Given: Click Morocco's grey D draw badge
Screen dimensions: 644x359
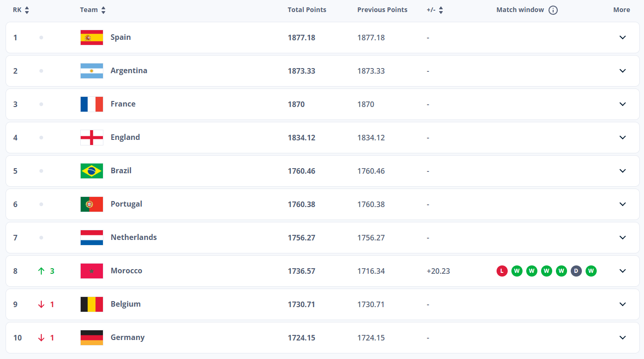Looking at the screenshot, I should click(576, 271).
